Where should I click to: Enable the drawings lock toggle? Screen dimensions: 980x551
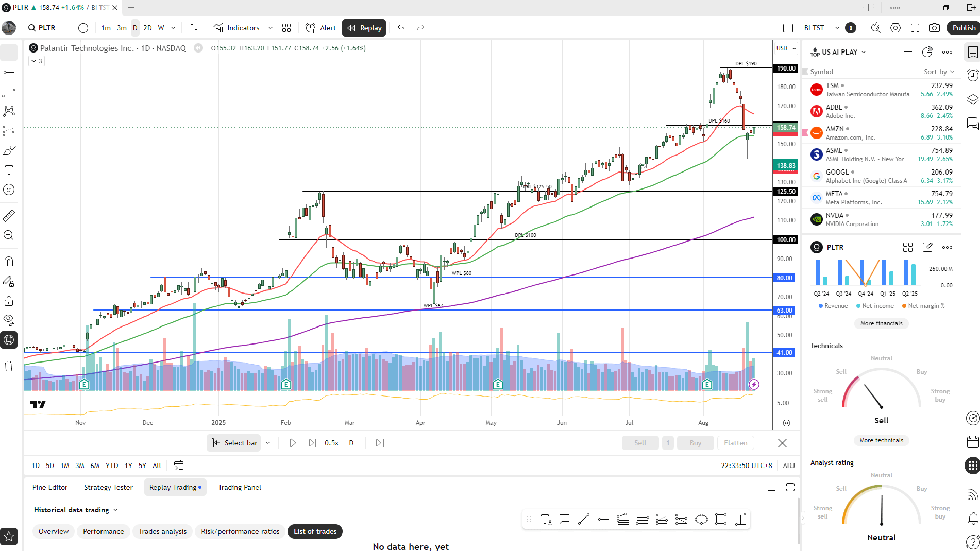click(9, 301)
